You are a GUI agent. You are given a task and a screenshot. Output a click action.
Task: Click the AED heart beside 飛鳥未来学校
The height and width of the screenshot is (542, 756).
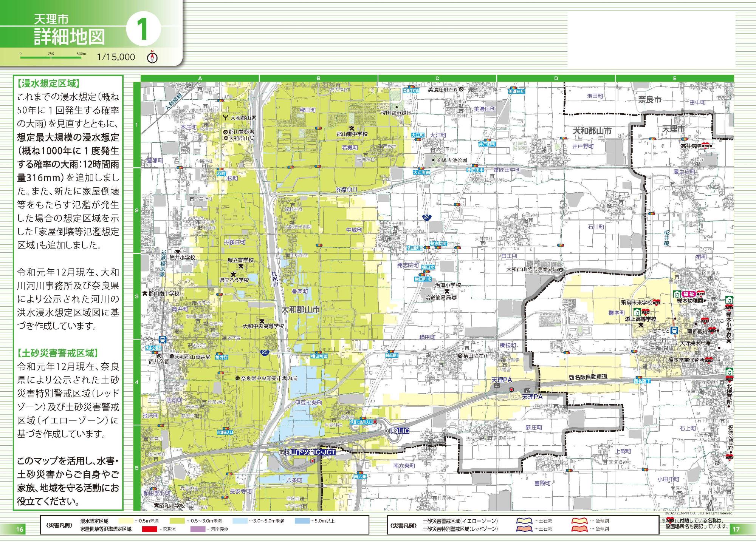656,302
